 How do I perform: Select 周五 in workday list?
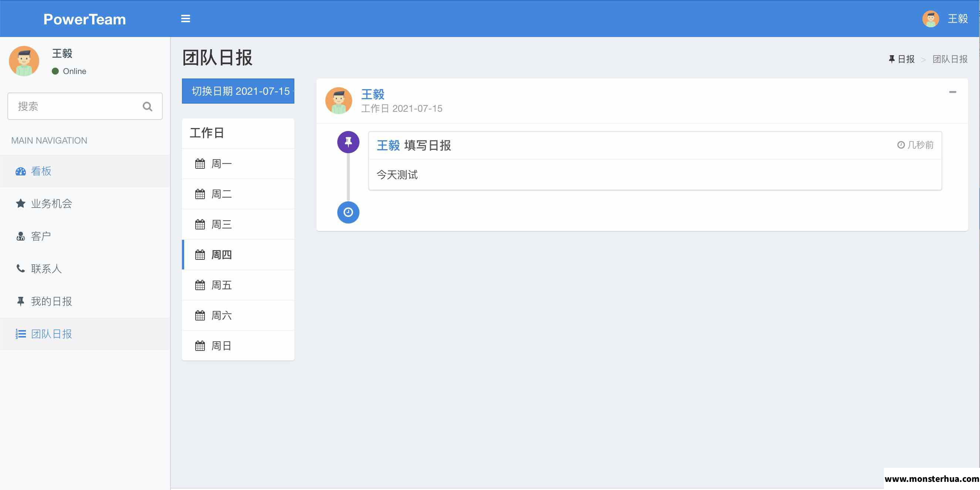point(238,285)
